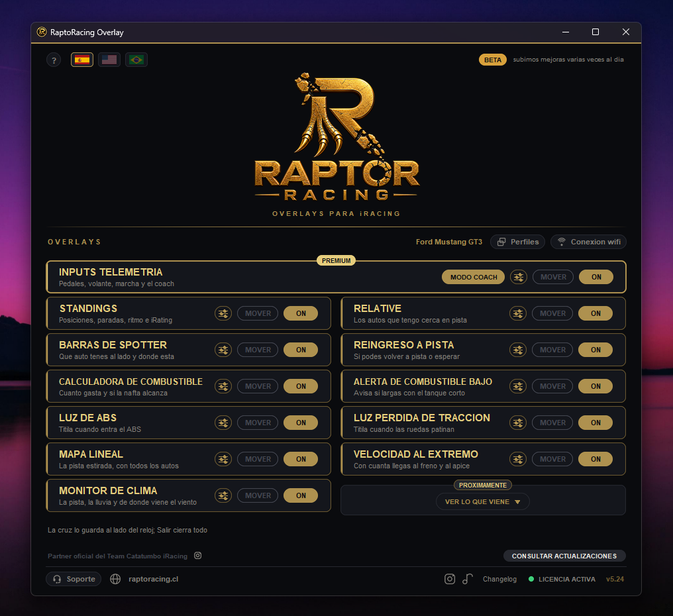The image size is (673, 616).
Task: Open settings sliders for Calculadora de Combustible
Action: 223,386
